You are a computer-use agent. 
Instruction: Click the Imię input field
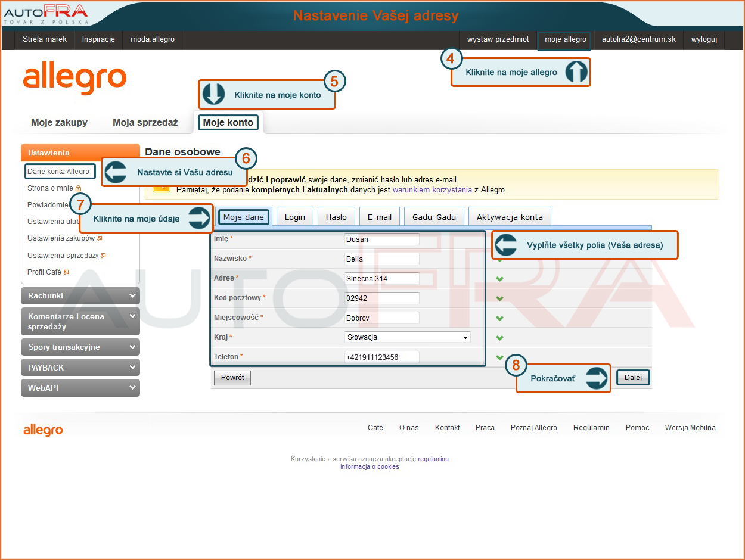tap(382, 239)
